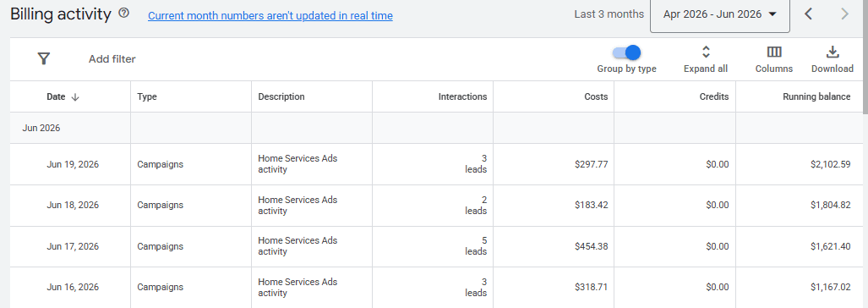
Task: Click Home Services Ads activity for Jun 17
Action: [x=298, y=246]
